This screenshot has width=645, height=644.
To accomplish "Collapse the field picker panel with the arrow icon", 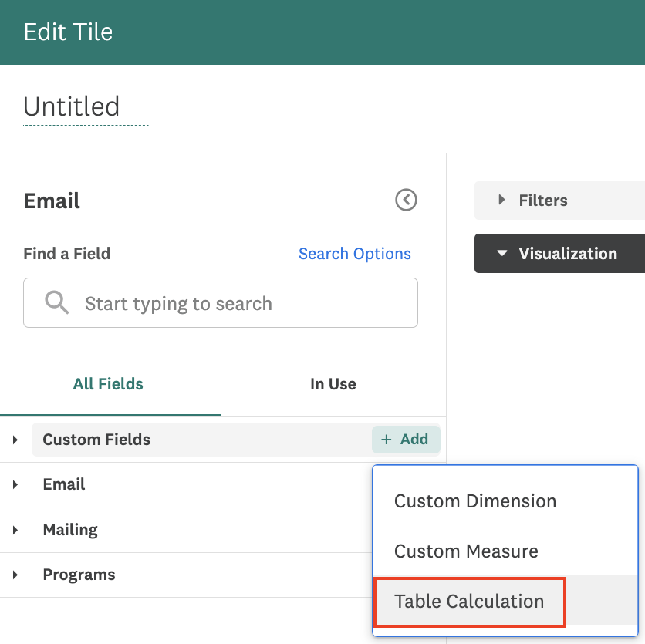I will (x=406, y=201).
